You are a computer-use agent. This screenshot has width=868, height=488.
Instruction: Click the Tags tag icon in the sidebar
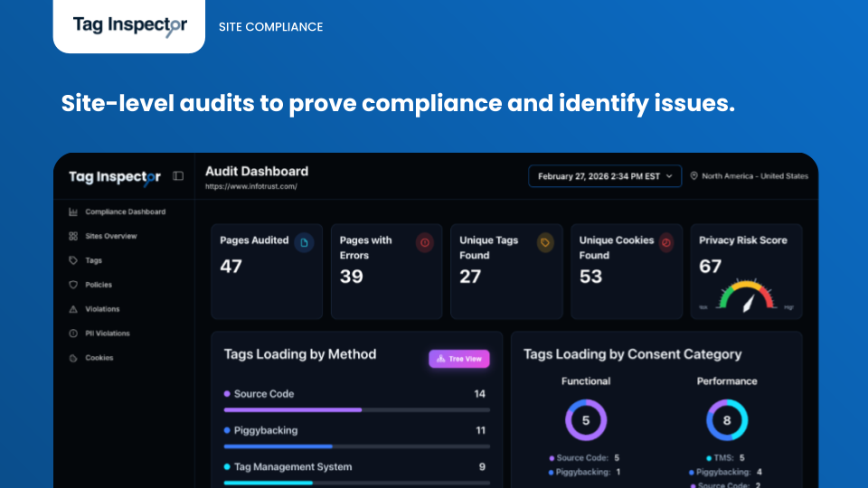[x=73, y=260]
